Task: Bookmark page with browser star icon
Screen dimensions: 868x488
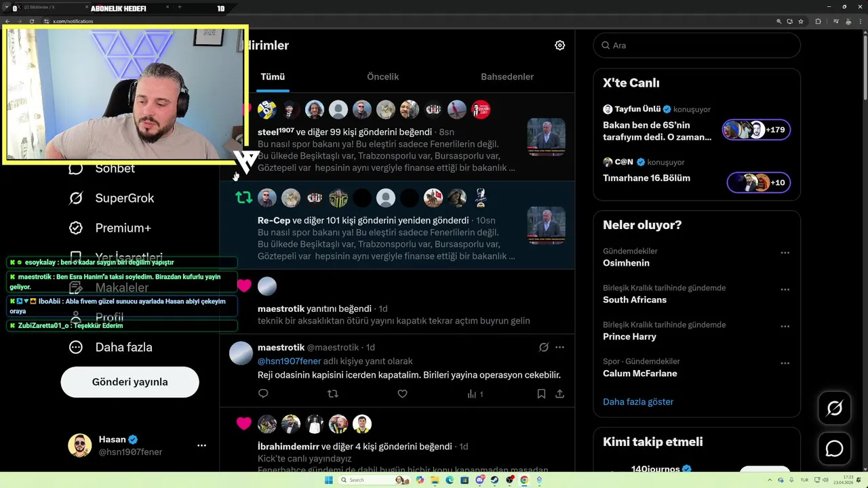Action: (801, 21)
